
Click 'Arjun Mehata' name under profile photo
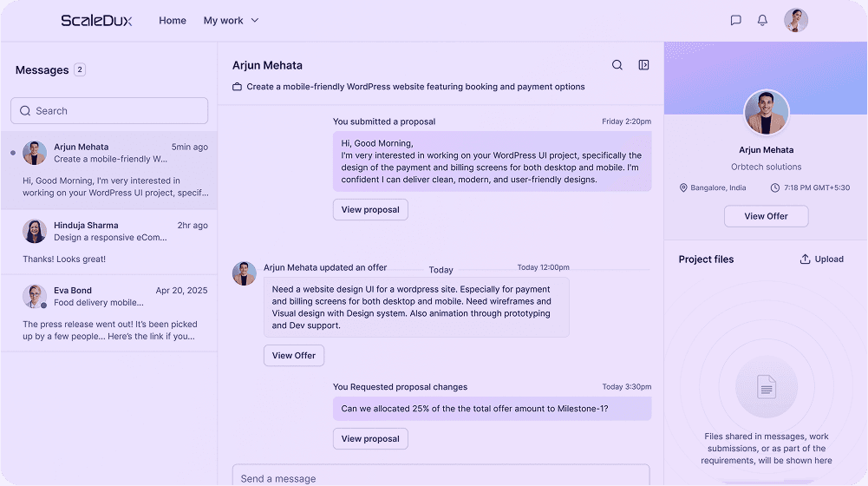pos(767,149)
